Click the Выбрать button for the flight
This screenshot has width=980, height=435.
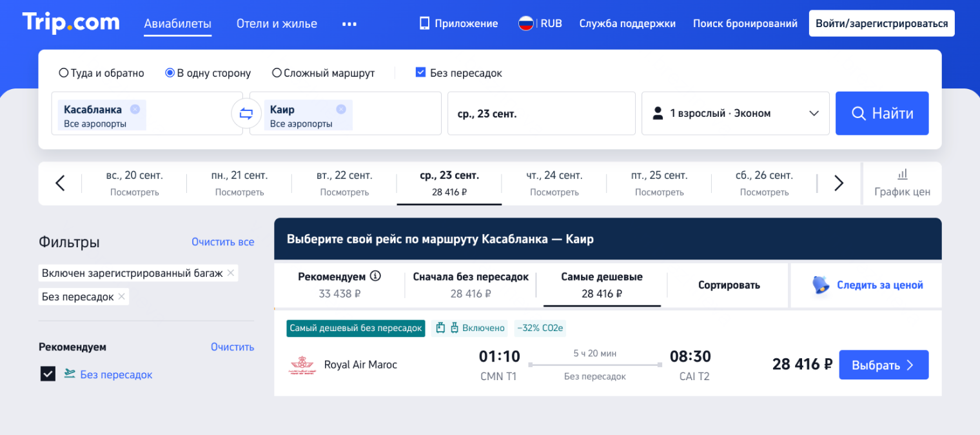coord(883,365)
